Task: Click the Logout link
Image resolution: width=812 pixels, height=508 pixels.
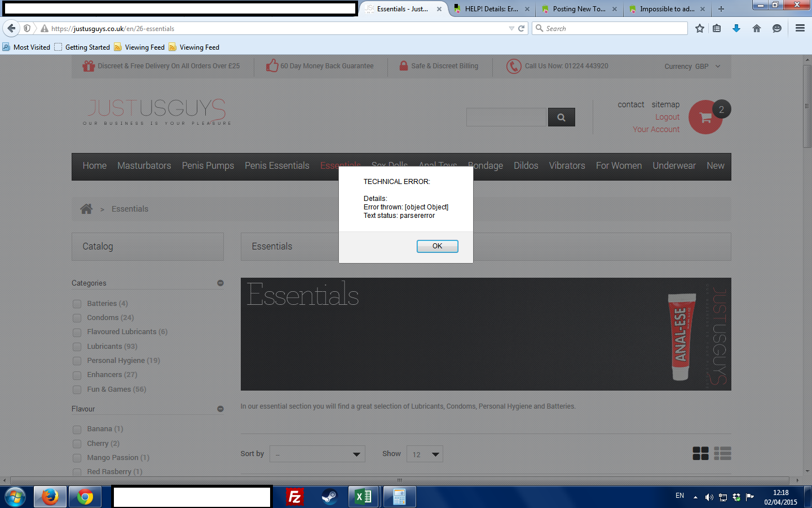Action: 668,117
